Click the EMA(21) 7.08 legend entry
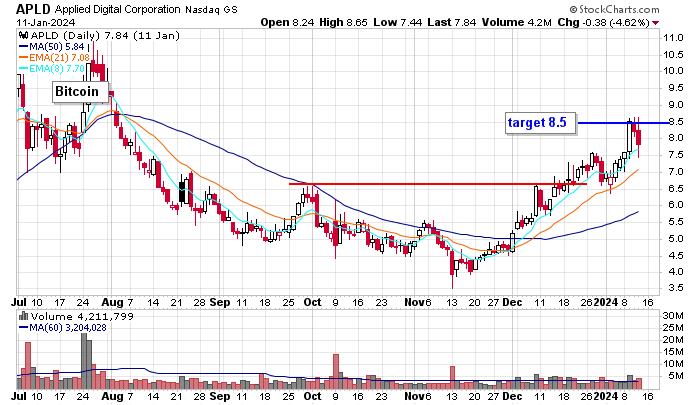The height and width of the screenshot is (405, 700). [x=54, y=58]
